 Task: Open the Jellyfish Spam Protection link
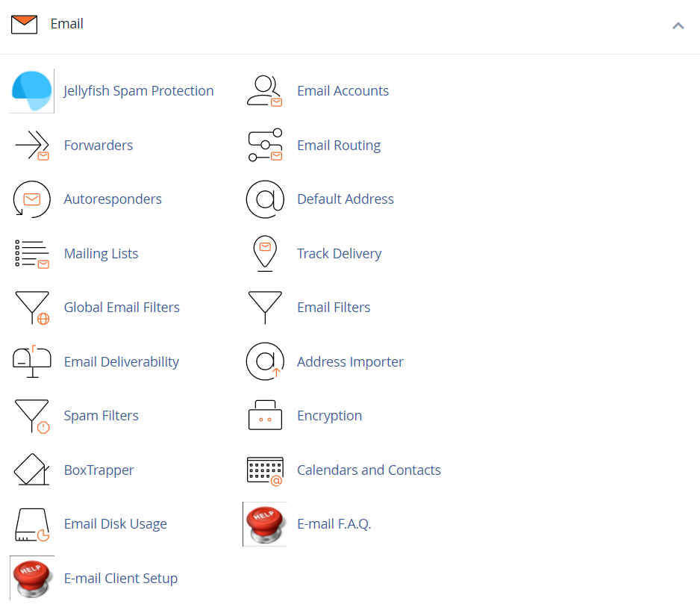pyautogui.click(x=138, y=91)
